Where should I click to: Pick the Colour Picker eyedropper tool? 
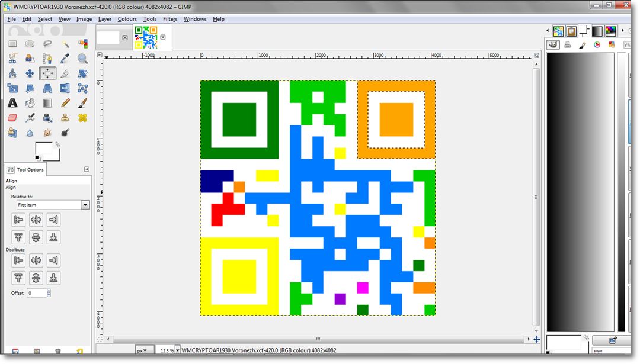click(65, 59)
